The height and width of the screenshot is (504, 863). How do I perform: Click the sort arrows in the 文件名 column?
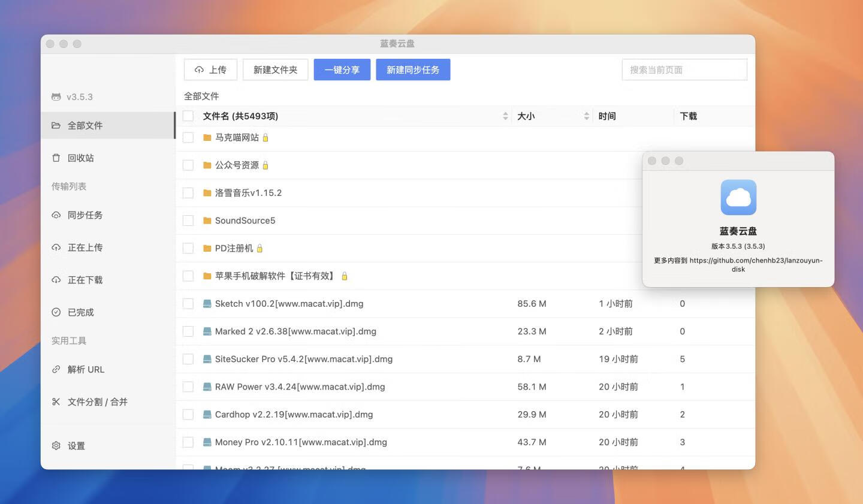[505, 116]
